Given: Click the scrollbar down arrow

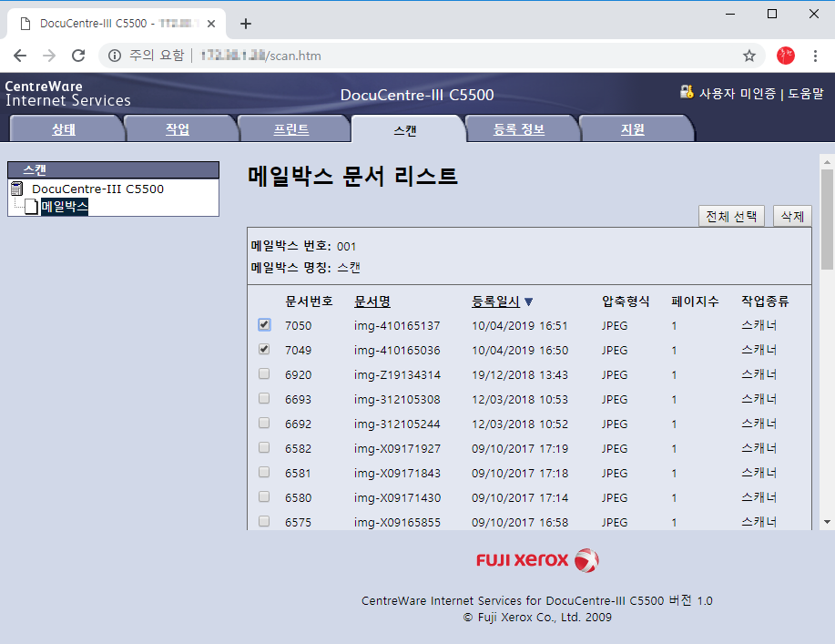Looking at the screenshot, I should coord(827,522).
